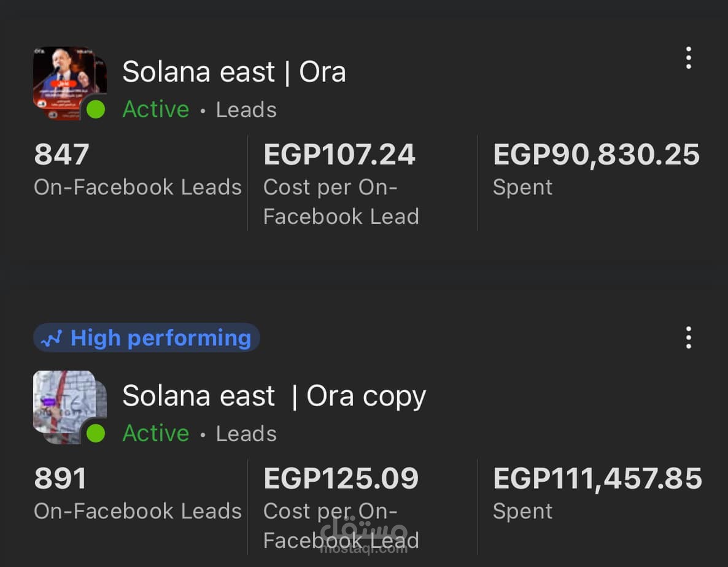Select the High performing badge
The image size is (728, 567).
(146, 337)
